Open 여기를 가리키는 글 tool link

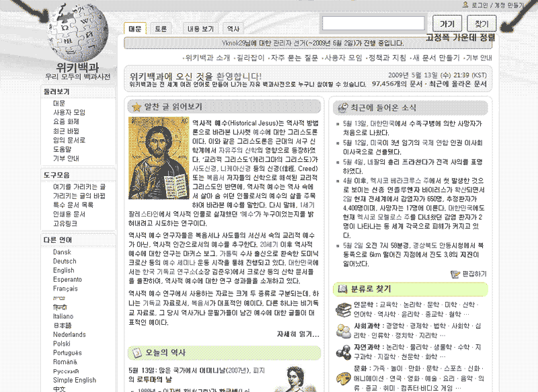[x=79, y=186]
